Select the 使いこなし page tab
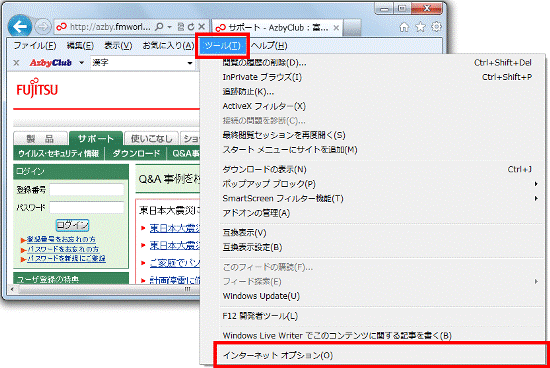 pyautogui.click(x=152, y=139)
